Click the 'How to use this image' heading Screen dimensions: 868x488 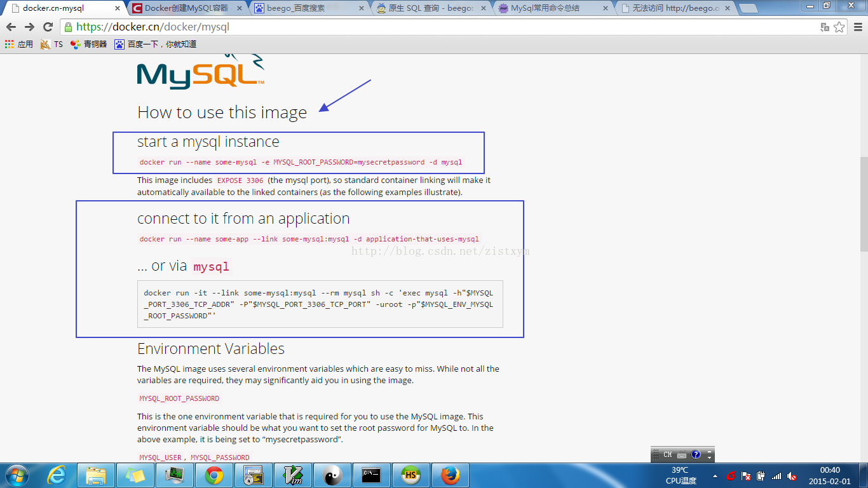222,112
